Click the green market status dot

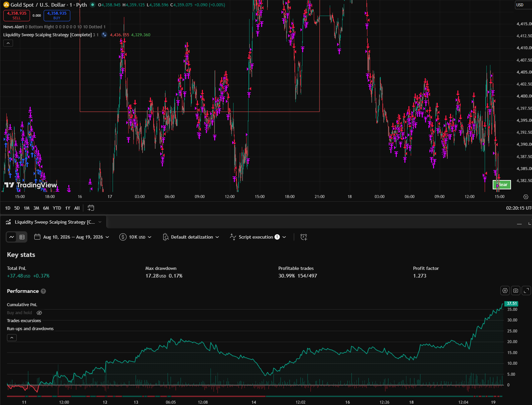[93, 5]
